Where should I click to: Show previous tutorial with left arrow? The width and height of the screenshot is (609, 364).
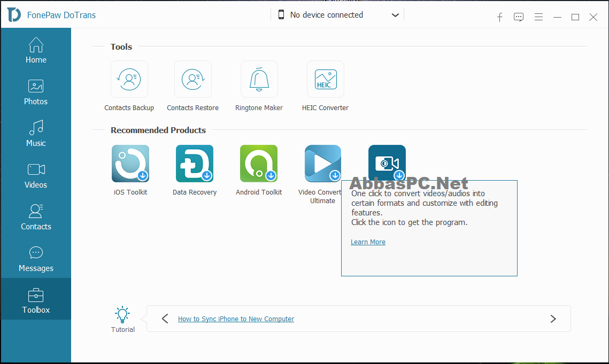click(x=165, y=319)
